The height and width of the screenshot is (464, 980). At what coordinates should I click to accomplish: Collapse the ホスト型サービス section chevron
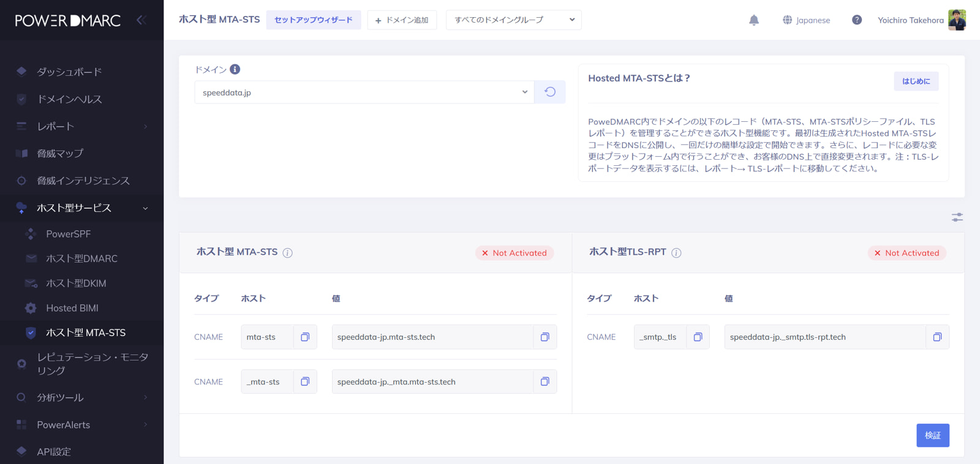[x=146, y=208]
